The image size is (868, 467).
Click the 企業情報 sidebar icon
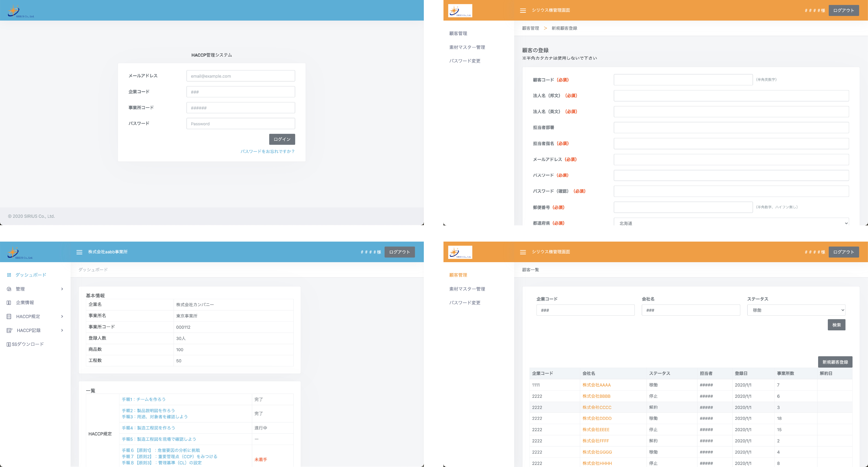pyautogui.click(x=9, y=303)
